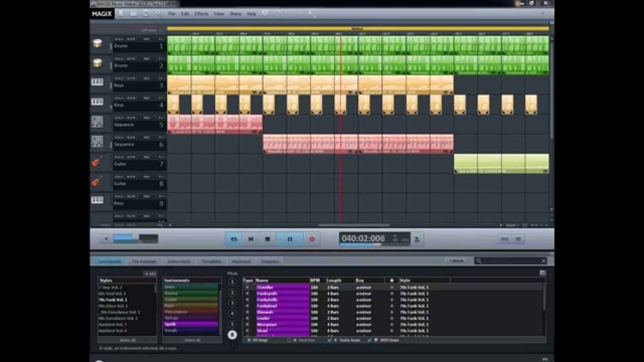The image size is (644, 362).
Task: Toggle the MIDI loops checkbox
Action: (369, 340)
